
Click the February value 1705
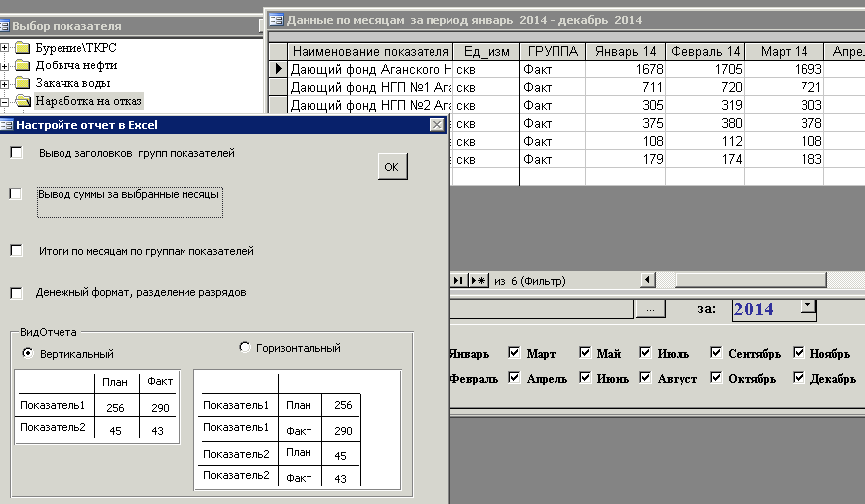tap(705, 69)
